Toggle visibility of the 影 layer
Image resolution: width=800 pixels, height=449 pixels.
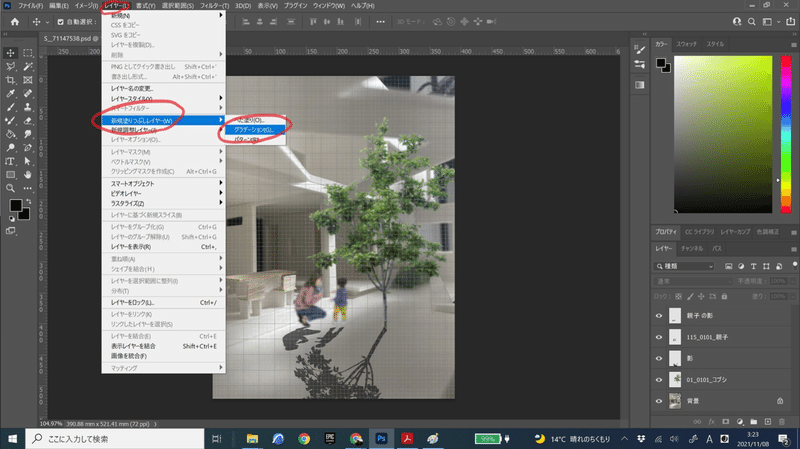[x=659, y=359]
